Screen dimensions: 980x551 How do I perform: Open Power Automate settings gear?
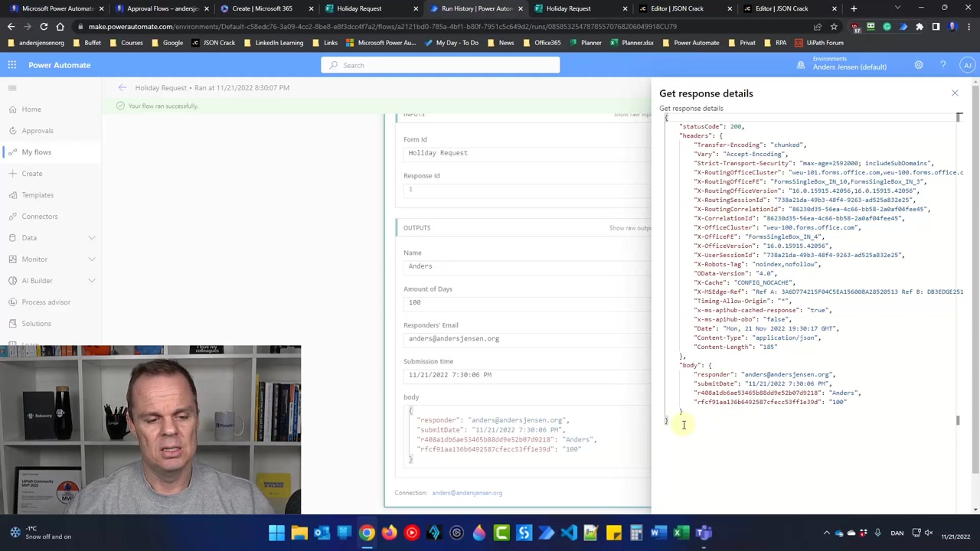coord(918,65)
